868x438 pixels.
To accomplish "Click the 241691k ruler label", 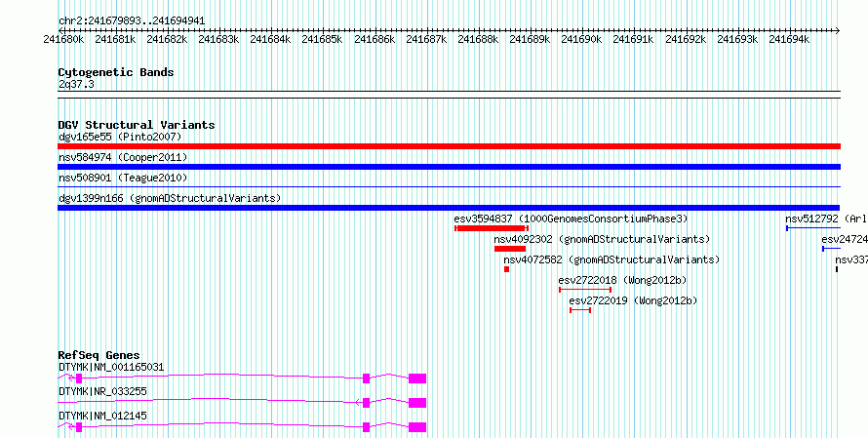I will click(x=633, y=39).
